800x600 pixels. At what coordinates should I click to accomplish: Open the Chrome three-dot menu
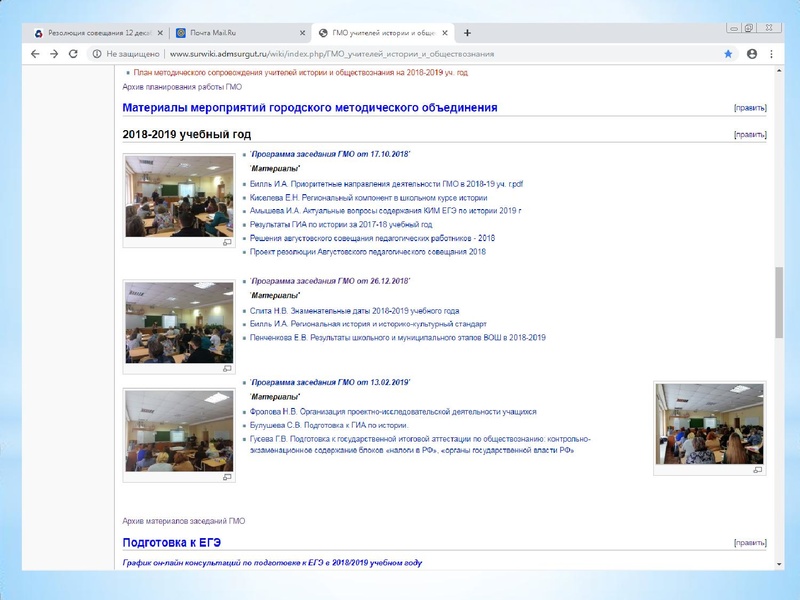pos(771,54)
